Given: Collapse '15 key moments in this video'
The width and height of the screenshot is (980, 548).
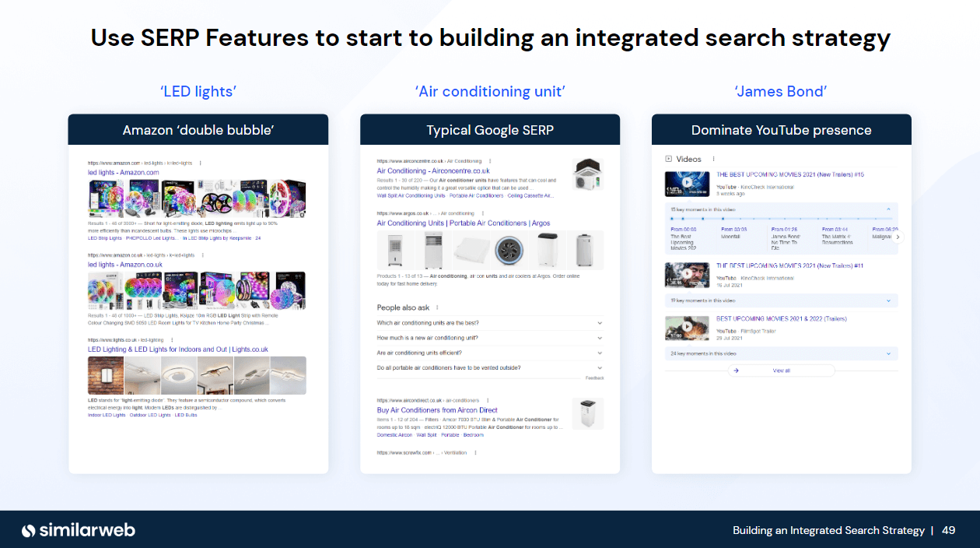Looking at the screenshot, I should [888, 209].
